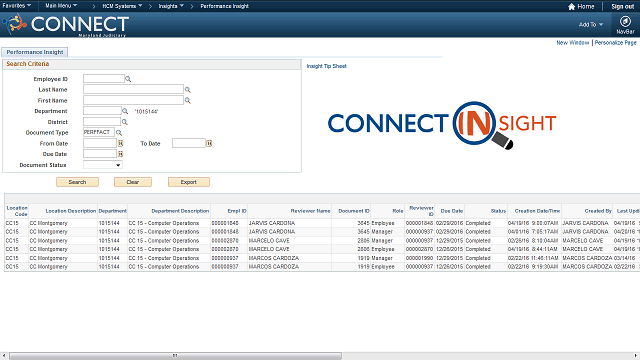
Task: Open the New Window link
Action: 573,42
